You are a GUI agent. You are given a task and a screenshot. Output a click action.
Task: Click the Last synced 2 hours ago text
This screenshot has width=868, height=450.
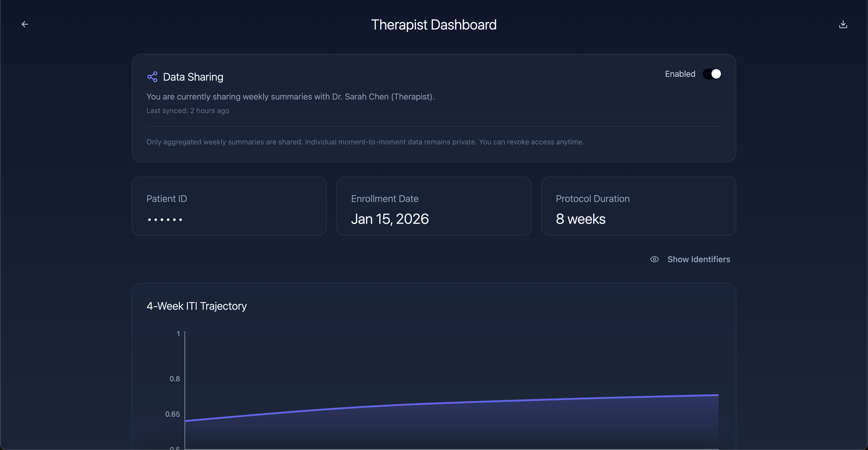(188, 110)
